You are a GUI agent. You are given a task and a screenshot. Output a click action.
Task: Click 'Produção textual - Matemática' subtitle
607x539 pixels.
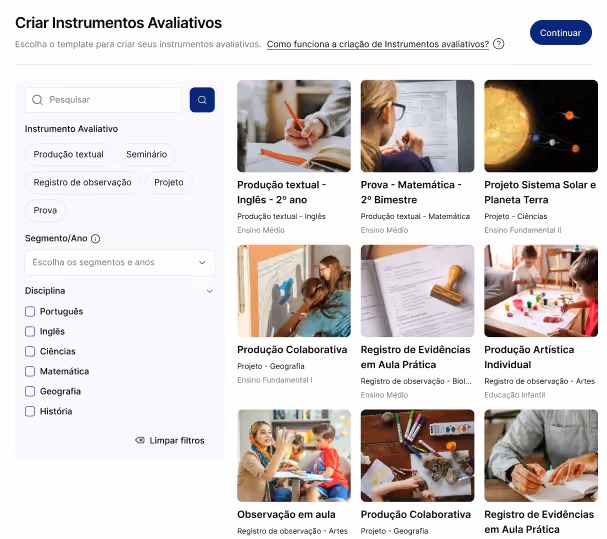pyautogui.click(x=415, y=216)
